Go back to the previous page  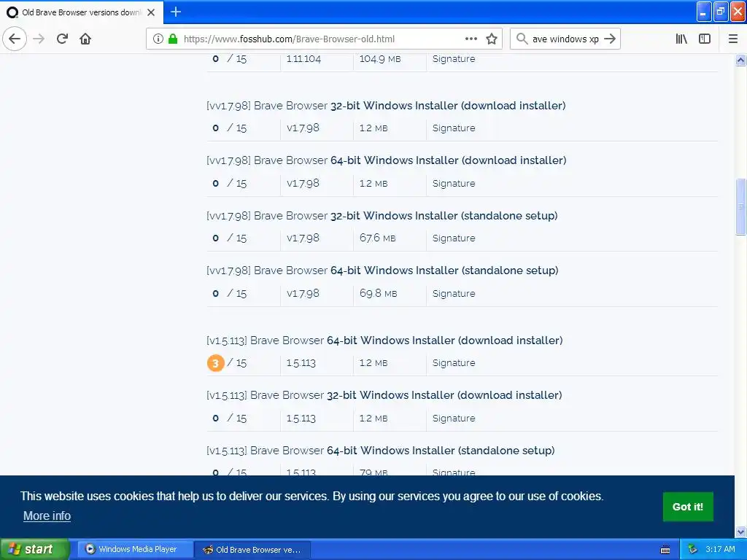(15, 39)
